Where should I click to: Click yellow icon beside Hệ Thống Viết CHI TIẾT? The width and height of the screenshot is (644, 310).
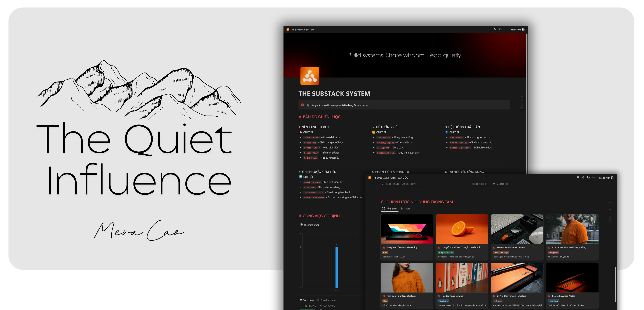(x=374, y=132)
